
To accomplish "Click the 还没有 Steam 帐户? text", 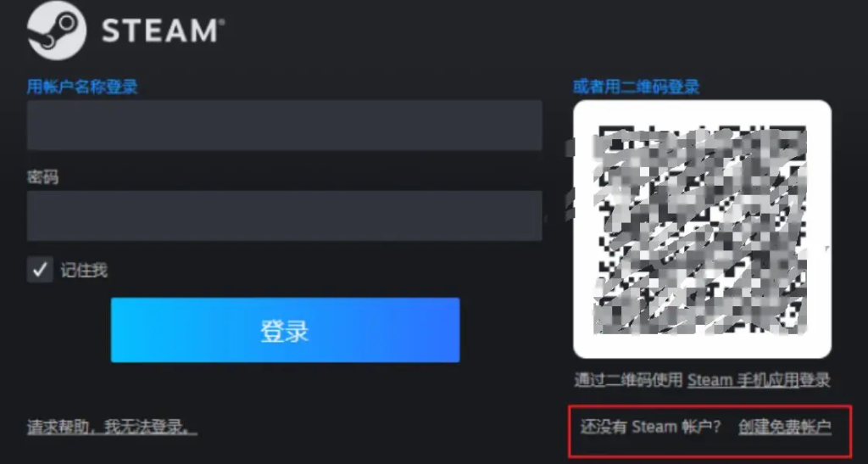I will [650, 427].
